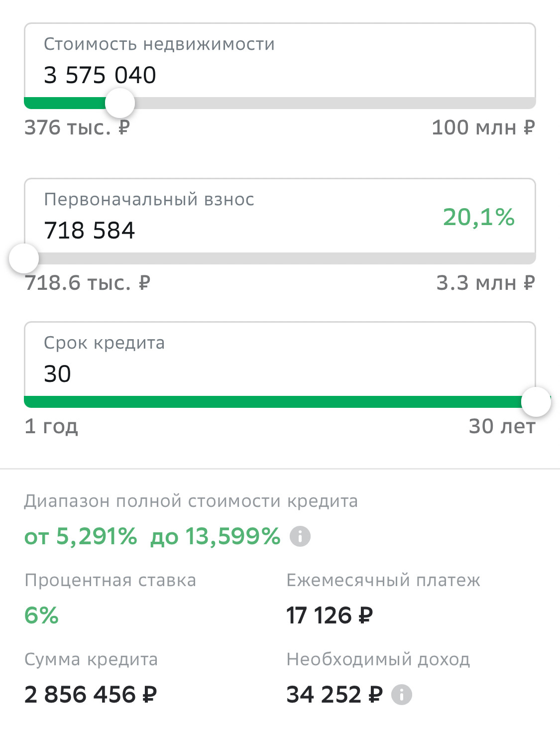Screen dimensions: 560x734
Task: Click the "3.3 млн ₽" maximum down payment label
Action: point(485,283)
